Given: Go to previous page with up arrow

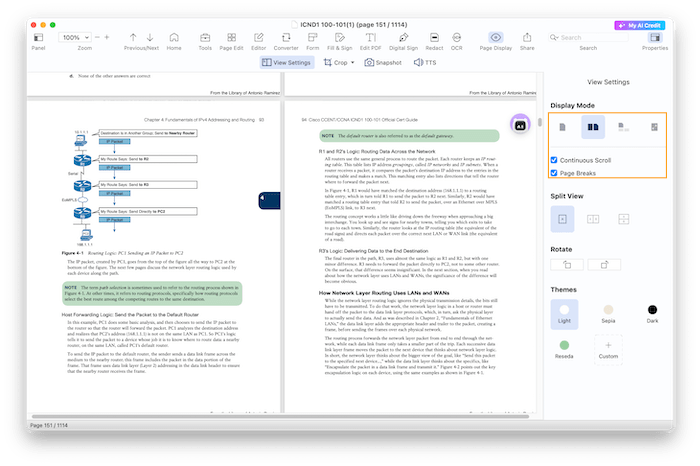Looking at the screenshot, I should coord(133,37).
